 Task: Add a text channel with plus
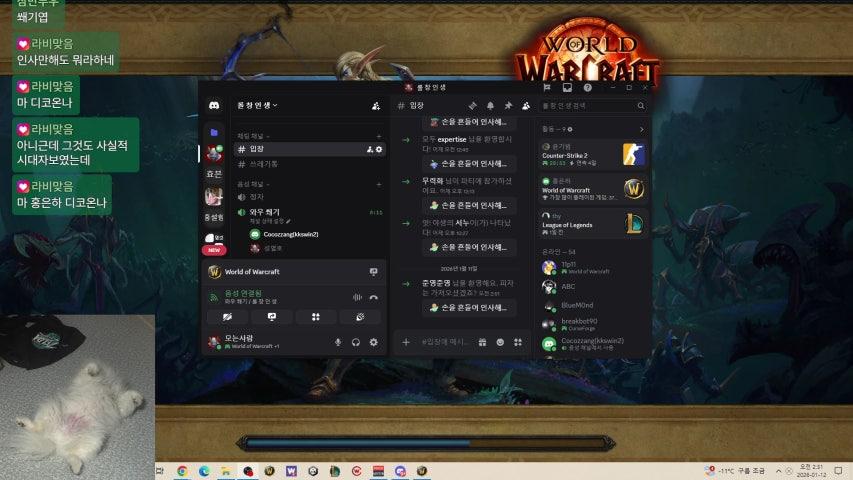click(x=379, y=136)
